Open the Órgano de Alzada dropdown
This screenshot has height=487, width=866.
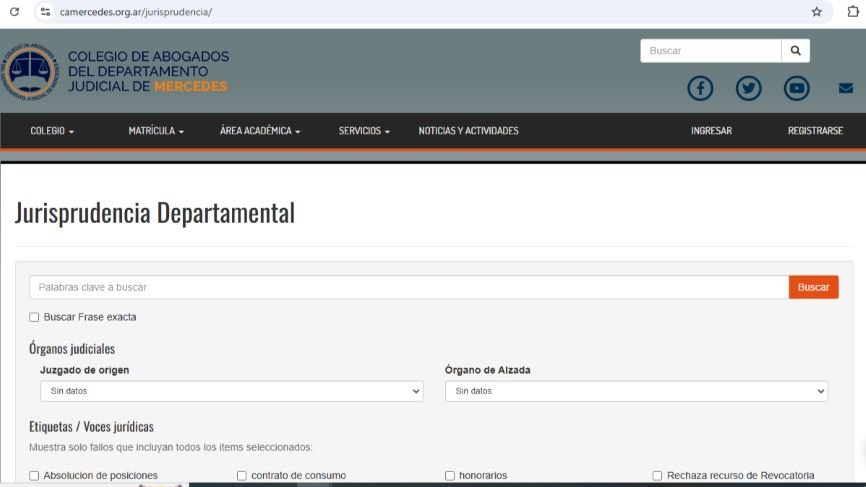[x=636, y=391]
